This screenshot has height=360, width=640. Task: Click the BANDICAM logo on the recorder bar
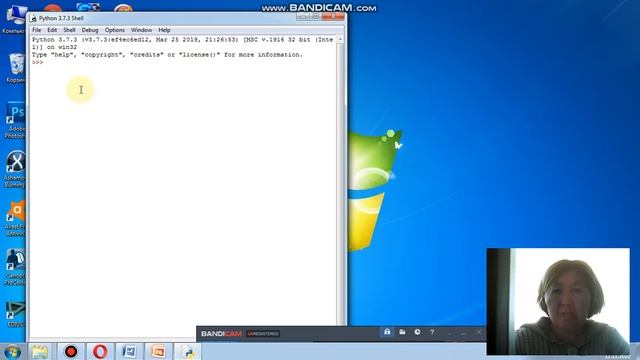coord(221,334)
